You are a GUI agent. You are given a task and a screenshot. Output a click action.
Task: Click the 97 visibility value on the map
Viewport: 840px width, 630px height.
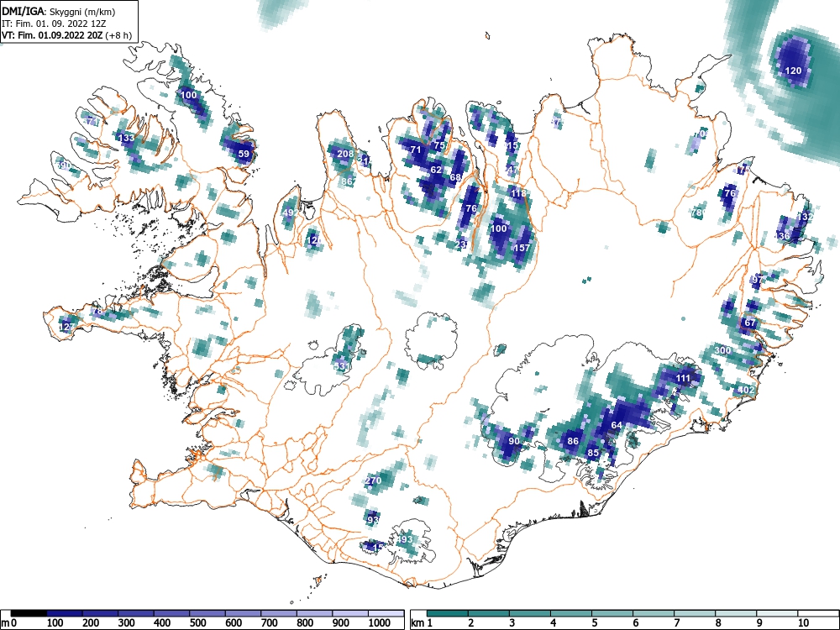pyautogui.click(x=757, y=280)
